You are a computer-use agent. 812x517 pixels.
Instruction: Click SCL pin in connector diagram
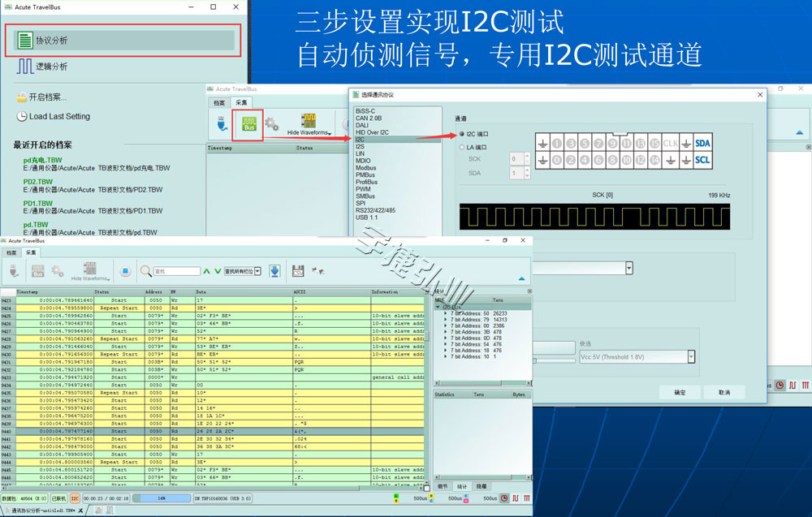coord(702,160)
